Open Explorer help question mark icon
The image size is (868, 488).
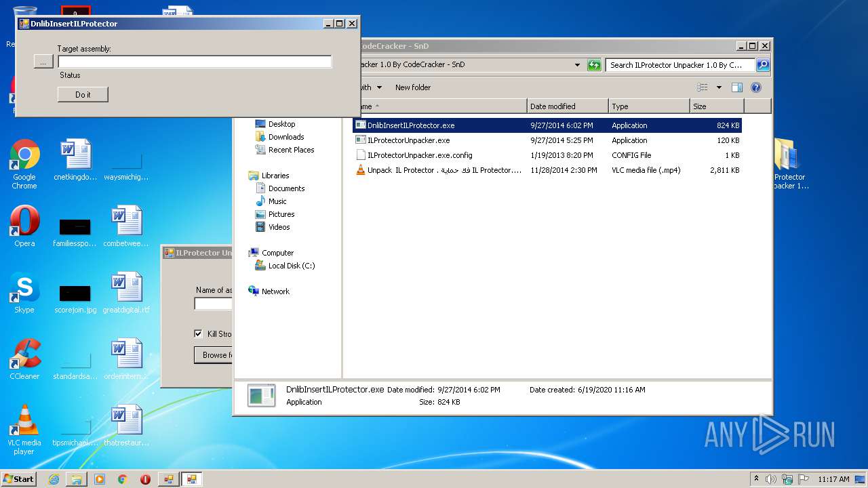(x=756, y=87)
